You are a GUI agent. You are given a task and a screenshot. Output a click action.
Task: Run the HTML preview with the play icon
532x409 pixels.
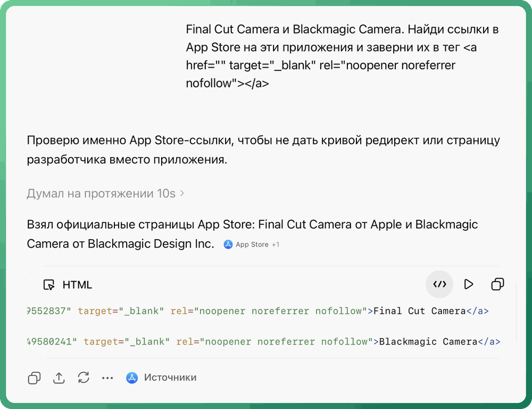pos(469,284)
